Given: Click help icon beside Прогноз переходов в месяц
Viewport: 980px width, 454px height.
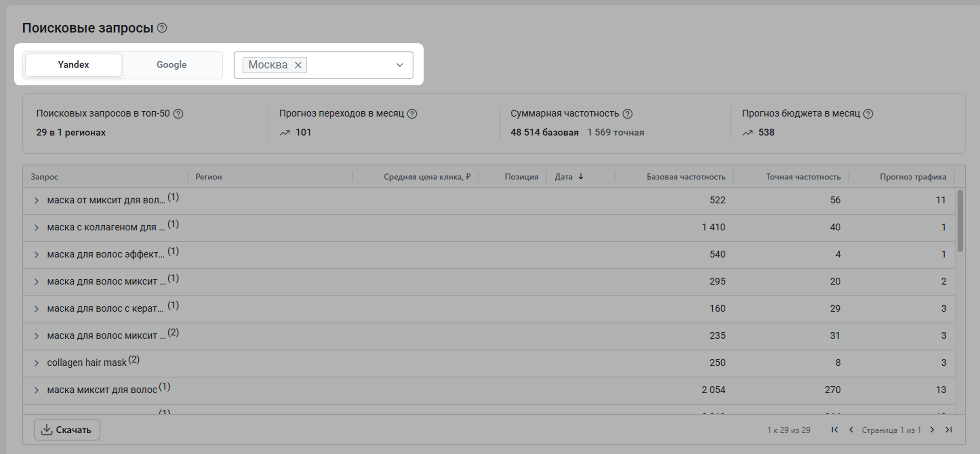Looking at the screenshot, I should 412,114.
